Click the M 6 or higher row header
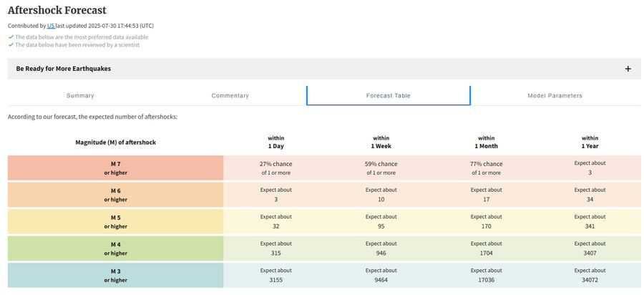Image resolution: width=644 pixels, height=295 pixels. 115,195
